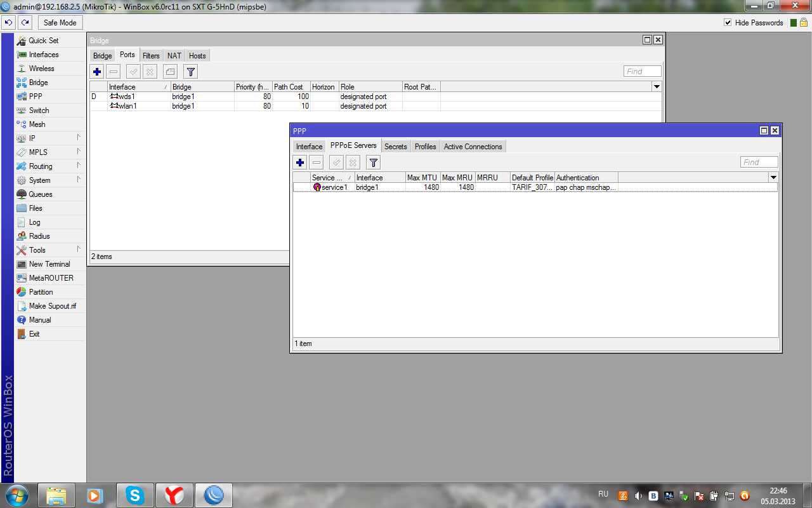Click the Disable cross in PPP window
812x508 pixels.
353,163
